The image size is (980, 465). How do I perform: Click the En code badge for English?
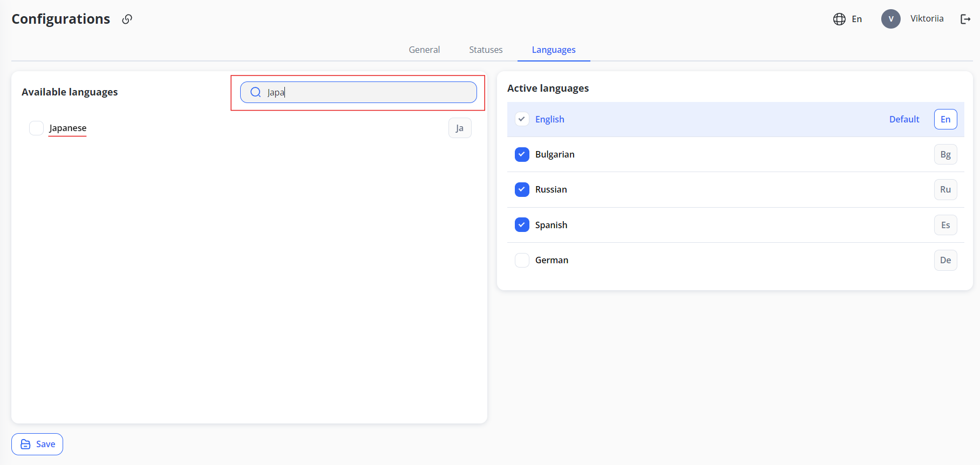click(945, 119)
